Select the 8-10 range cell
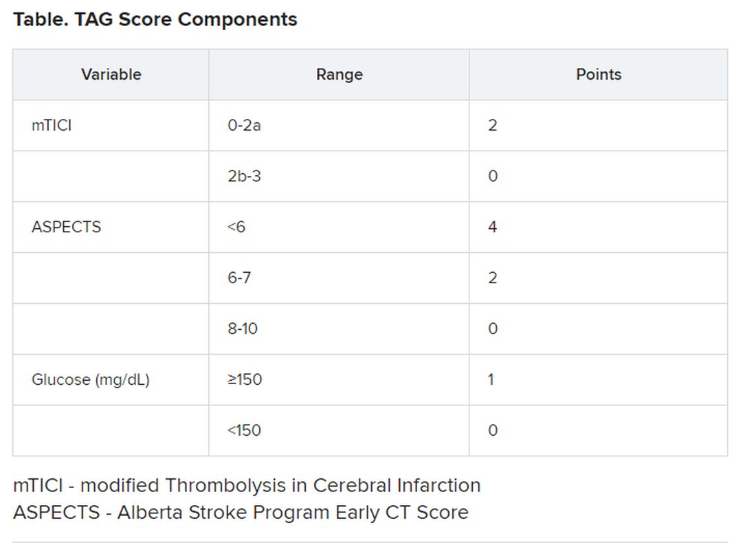Screen dimensions: 756x556 tap(243, 329)
